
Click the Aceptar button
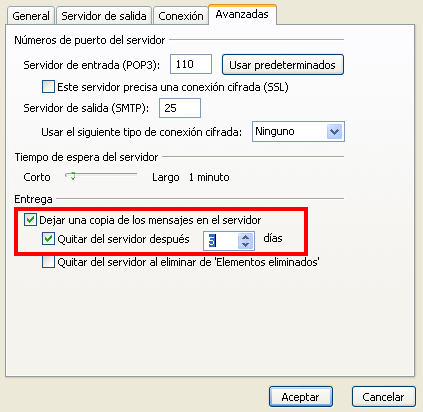[x=301, y=397]
